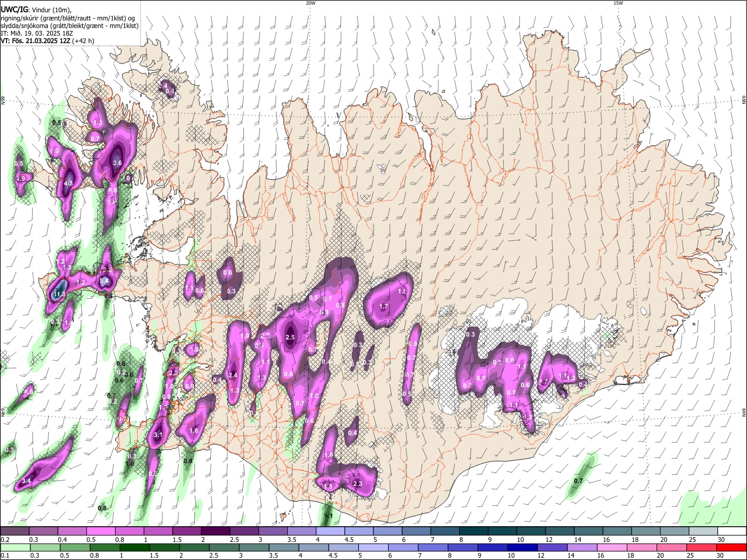Click the "VT: Fös. 21.03.2025 12Z" valid time
The image size is (747, 560).
click(36, 41)
